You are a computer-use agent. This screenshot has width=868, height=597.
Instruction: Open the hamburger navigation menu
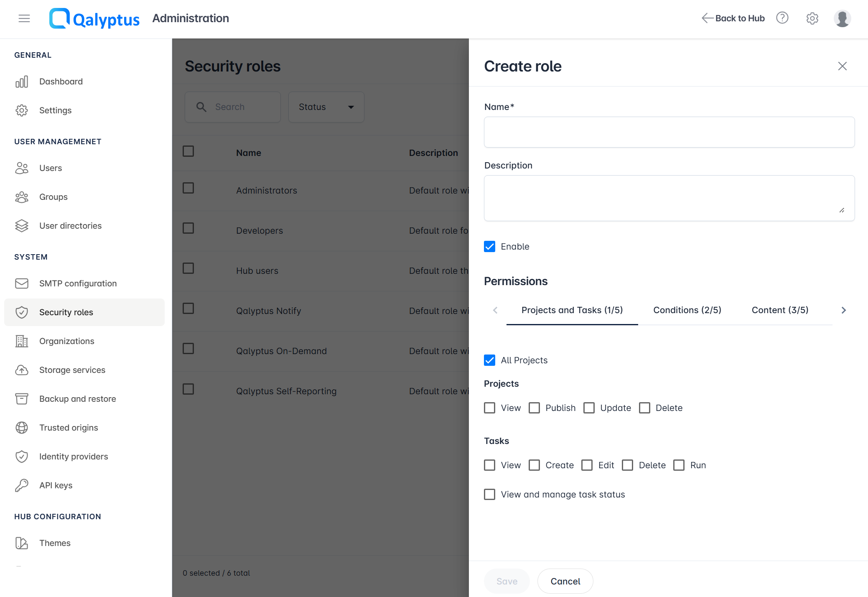tap(24, 18)
